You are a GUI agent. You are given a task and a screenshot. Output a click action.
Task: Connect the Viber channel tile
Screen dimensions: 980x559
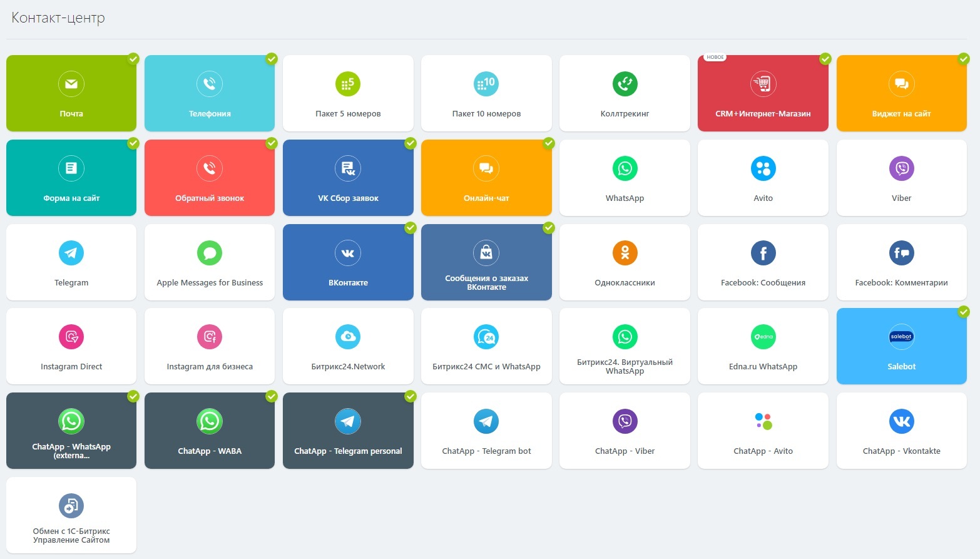tap(902, 178)
